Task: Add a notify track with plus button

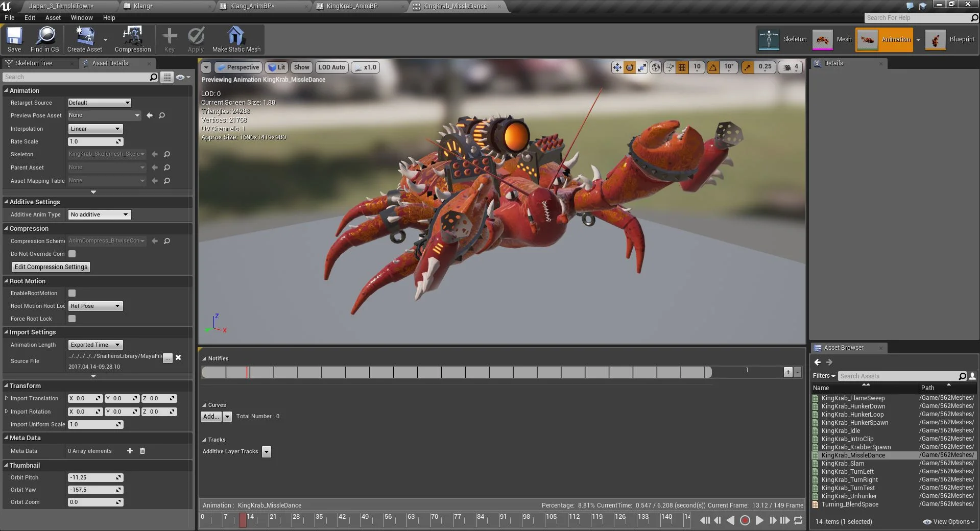Action: (788, 372)
